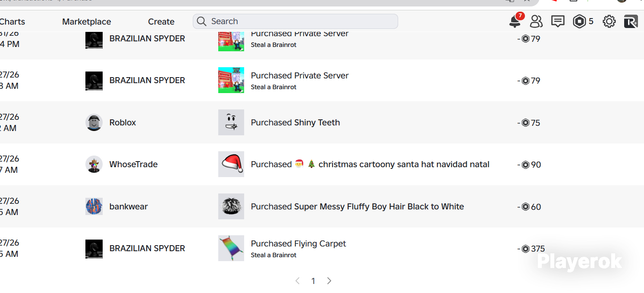Open the chat messages icon
Screen dimensions: 644x293
tap(558, 21)
